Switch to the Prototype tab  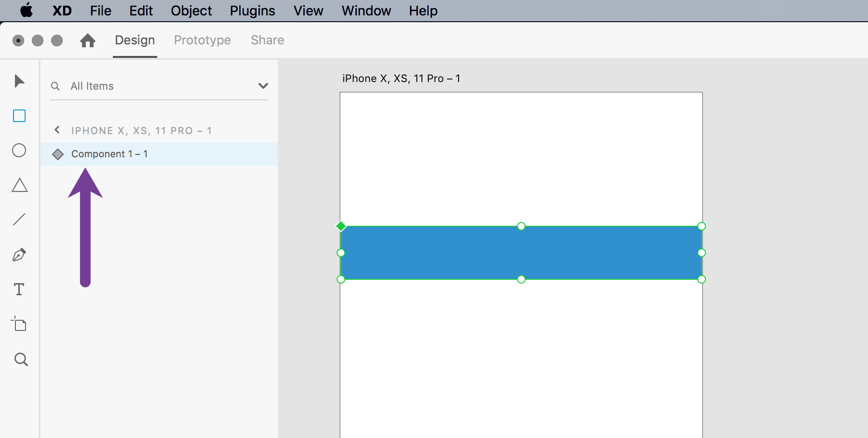point(202,40)
